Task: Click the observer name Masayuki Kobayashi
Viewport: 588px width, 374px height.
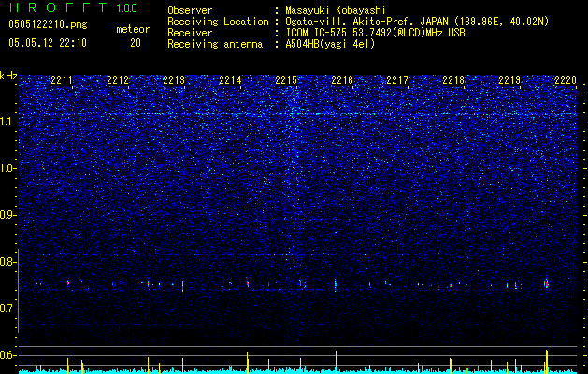Action: coord(335,10)
